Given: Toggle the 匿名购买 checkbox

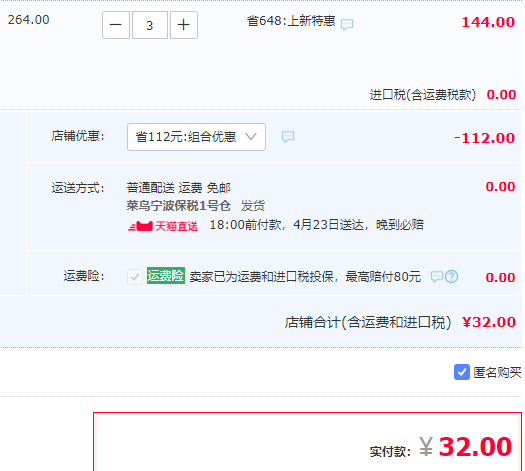Looking at the screenshot, I should point(462,372).
